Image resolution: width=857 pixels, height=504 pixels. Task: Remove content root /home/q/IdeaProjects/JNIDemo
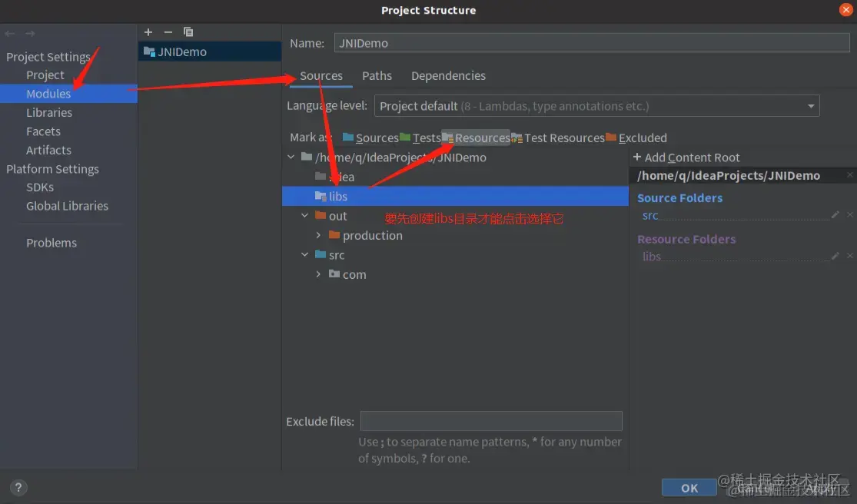pos(850,174)
